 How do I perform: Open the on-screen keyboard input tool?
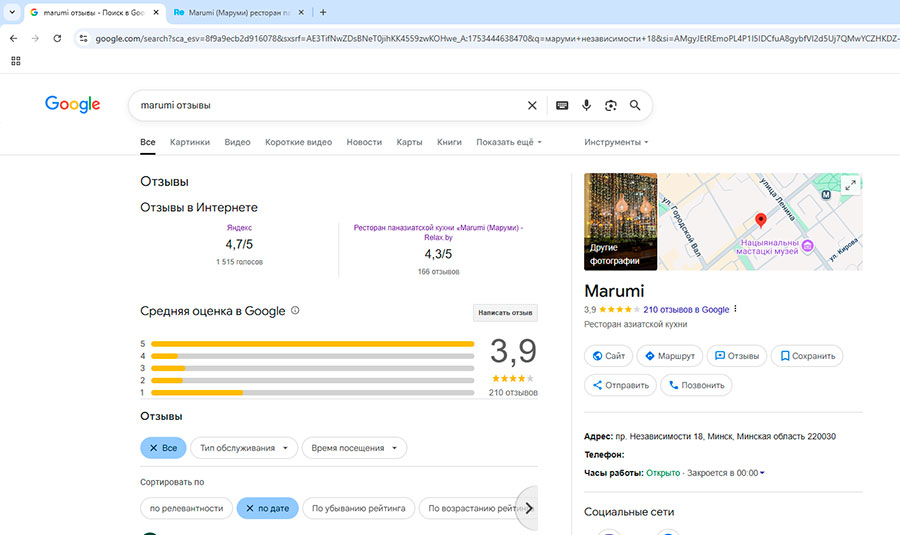tap(562, 105)
